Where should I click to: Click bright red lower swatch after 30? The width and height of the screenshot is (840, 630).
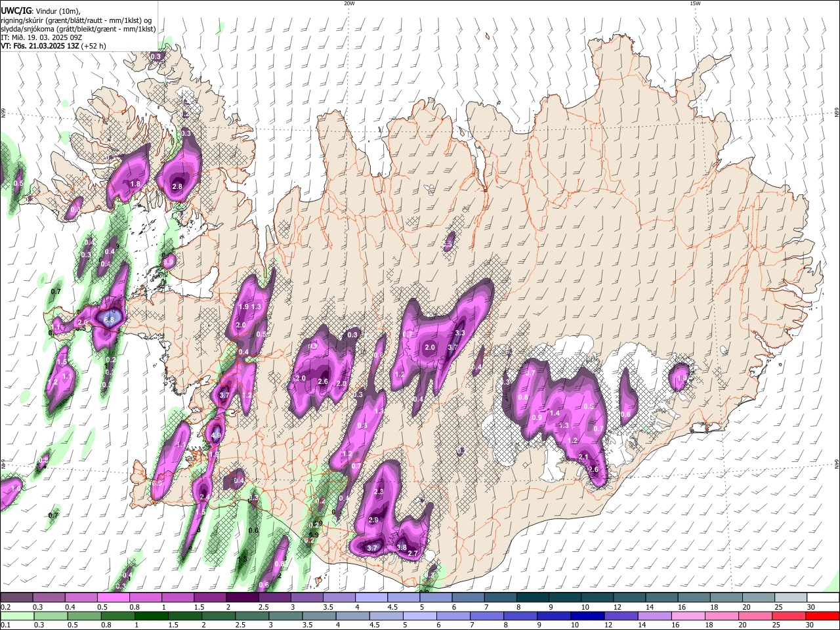coord(824,616)
